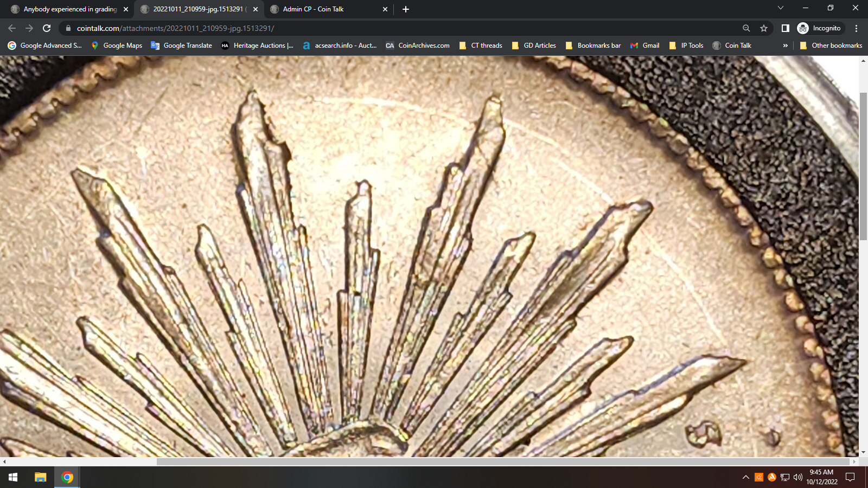Click the address bar URL field
Screen dimensions: 868x488
pyautogui.click(x=401, y=28)
